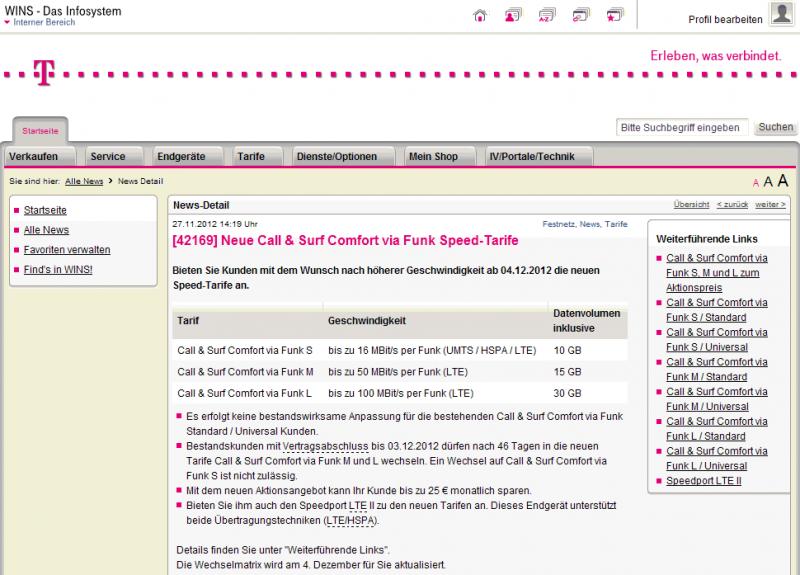Click the news headline [42169]
The width and height of the screenshot is (800, 575).
345,241
